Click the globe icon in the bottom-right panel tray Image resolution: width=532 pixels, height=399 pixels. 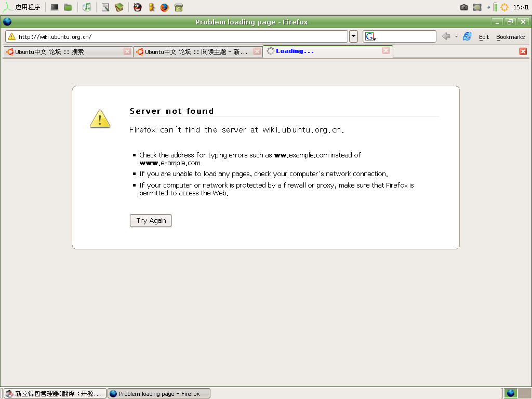(511, 393)
